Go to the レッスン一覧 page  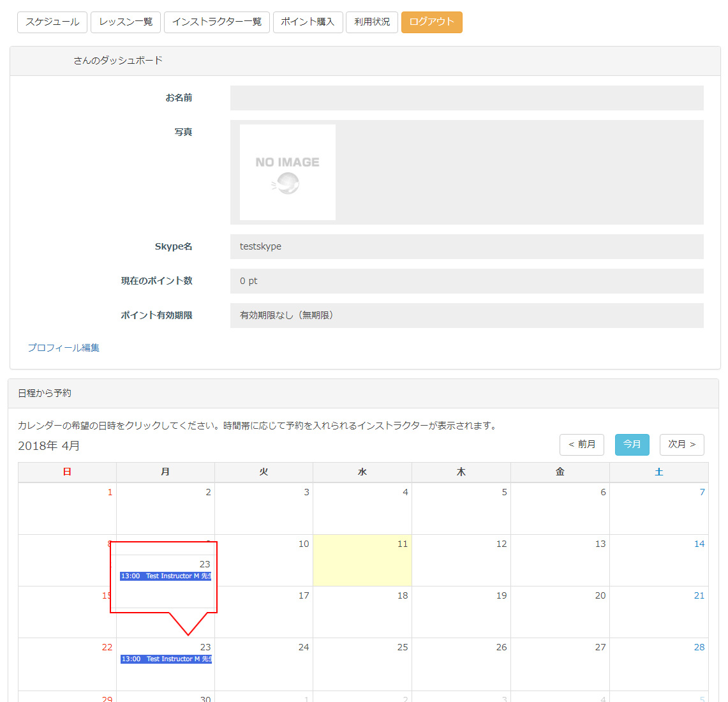pos(126,22)
